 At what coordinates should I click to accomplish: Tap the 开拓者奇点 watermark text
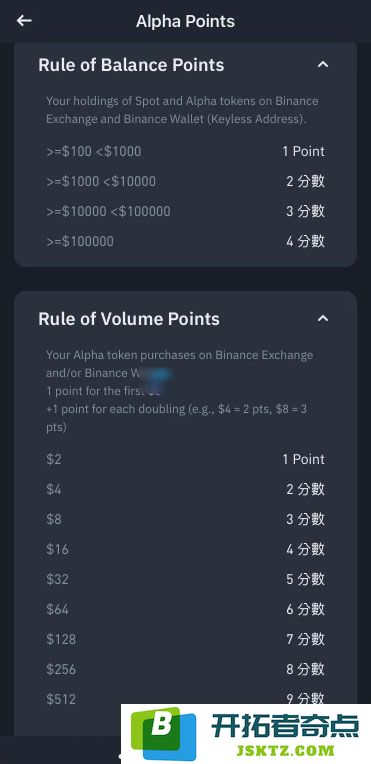tap(285, 726)
